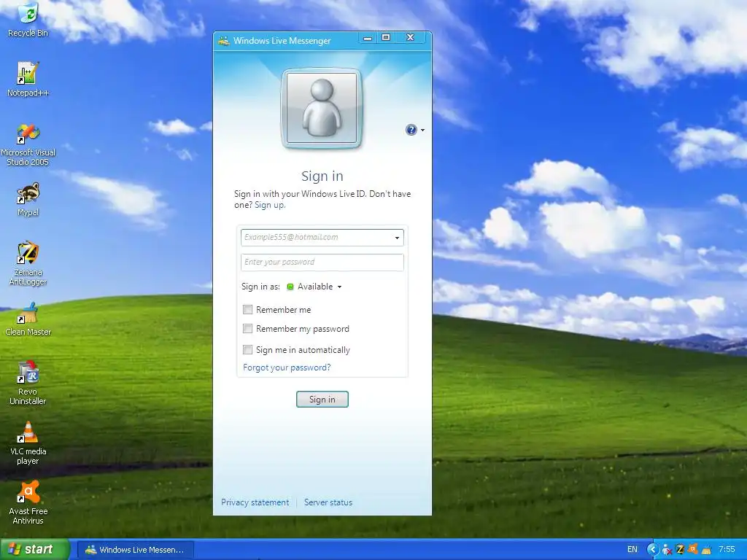747x560 pixels.
Task: Check the Remember my password checkbox
Action: coord(248,329)
